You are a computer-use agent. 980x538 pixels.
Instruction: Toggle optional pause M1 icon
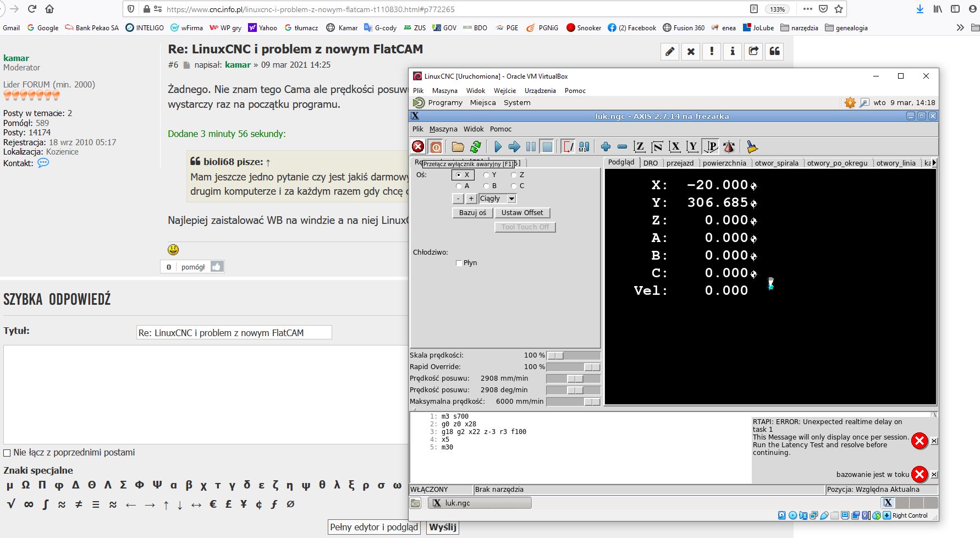pyautogui.click(x=584, y=147)
